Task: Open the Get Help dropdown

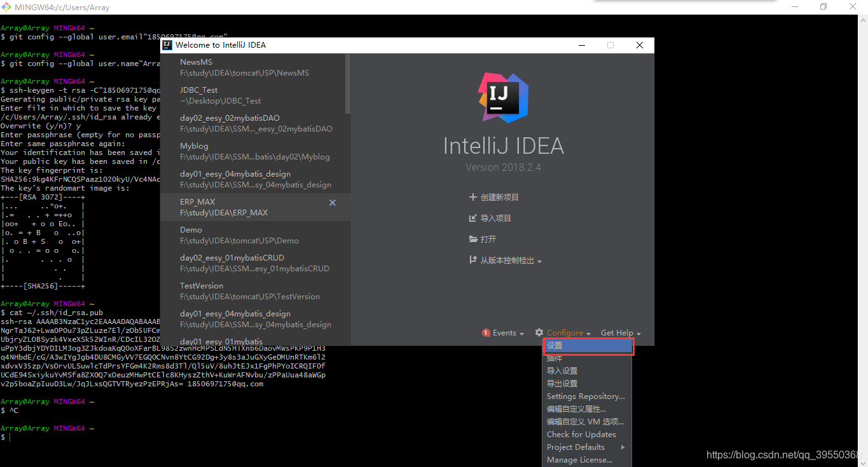Action: pyautogui.click(x=621, y=333)
